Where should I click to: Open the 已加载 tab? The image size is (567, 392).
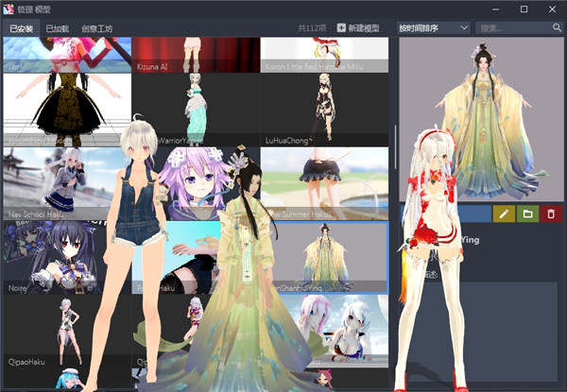click(x=57, y=28)
